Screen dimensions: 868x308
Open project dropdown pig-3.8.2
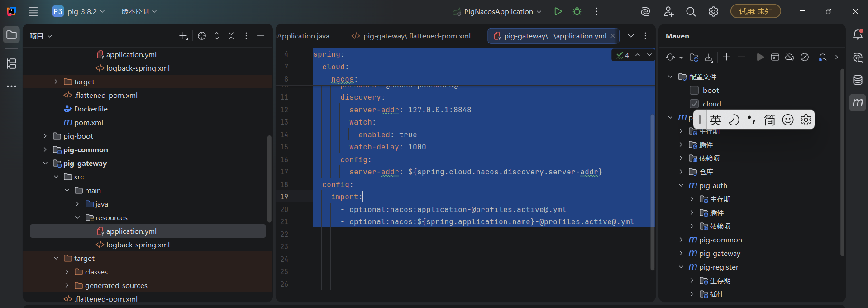pos(79,11)
